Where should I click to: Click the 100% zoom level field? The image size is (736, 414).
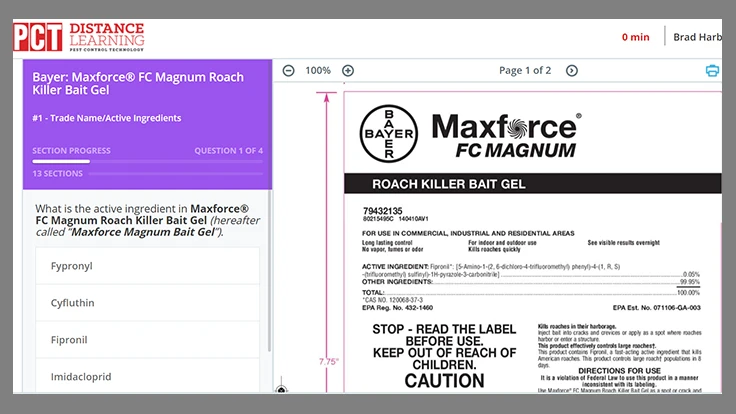(318, 71)
